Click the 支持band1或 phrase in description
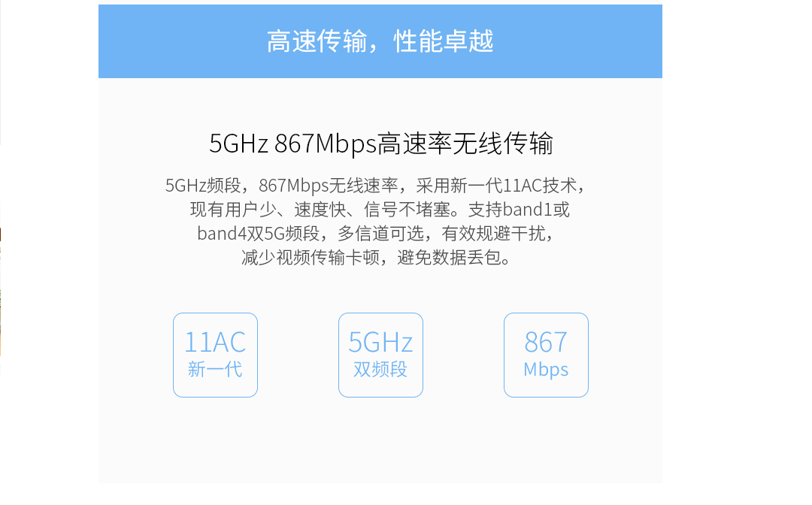 tap(519, 210)
